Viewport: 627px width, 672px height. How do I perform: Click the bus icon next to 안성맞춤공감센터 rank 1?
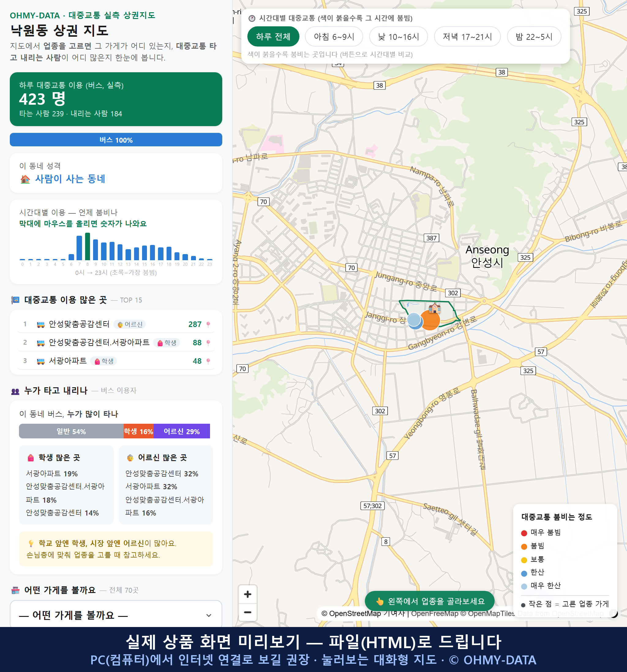pyautogui.click(x=40, y=325)
